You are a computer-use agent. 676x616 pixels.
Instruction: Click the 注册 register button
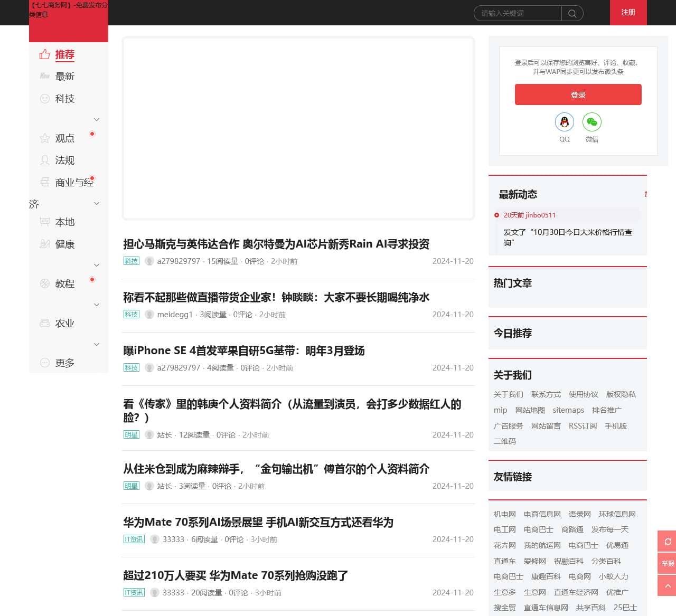[x=628, y=13]
